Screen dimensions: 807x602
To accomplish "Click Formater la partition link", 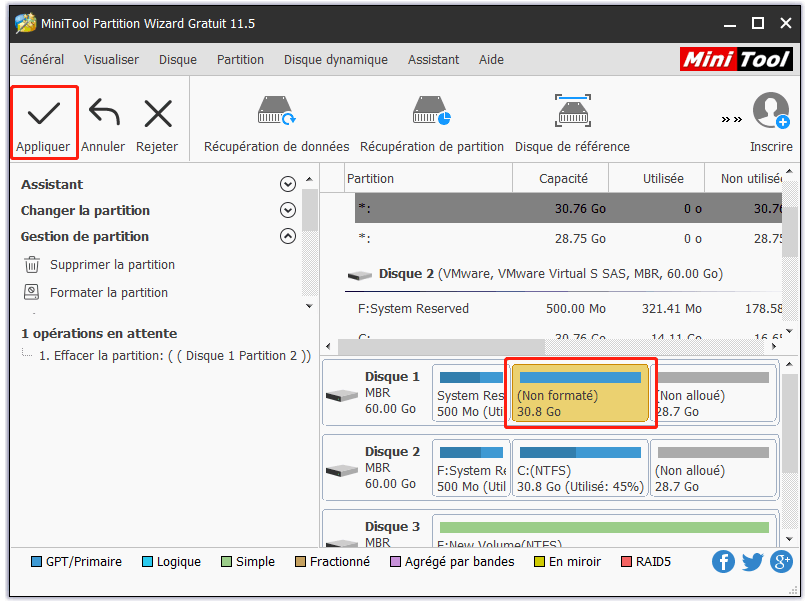I will [x=109, y=293].
